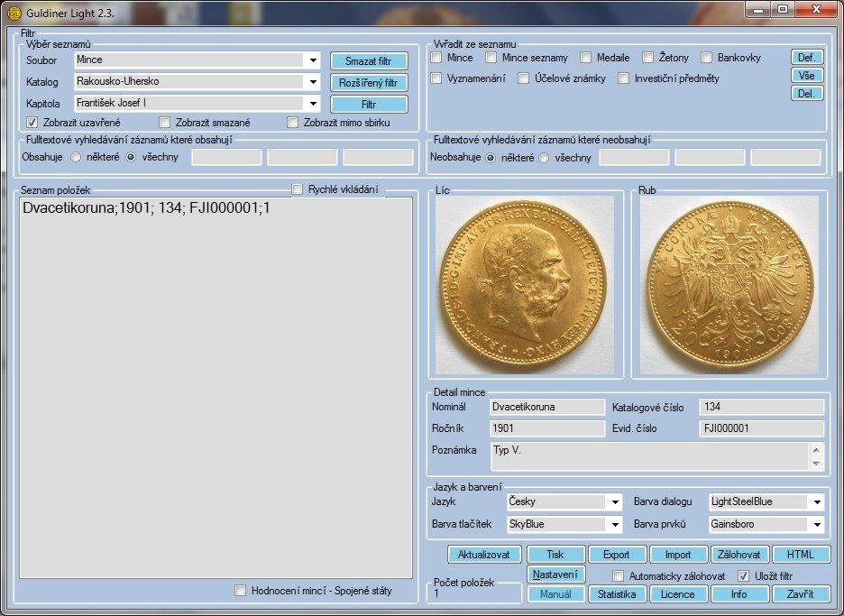Viewport: 844px width, 616px height.
Task: Enable the Bankovky checkbox
Action: pyautogui.click(x=707, y=57)
